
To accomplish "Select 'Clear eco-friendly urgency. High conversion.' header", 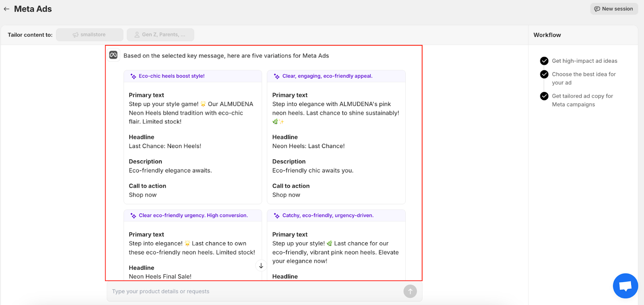I will [193, 216].
